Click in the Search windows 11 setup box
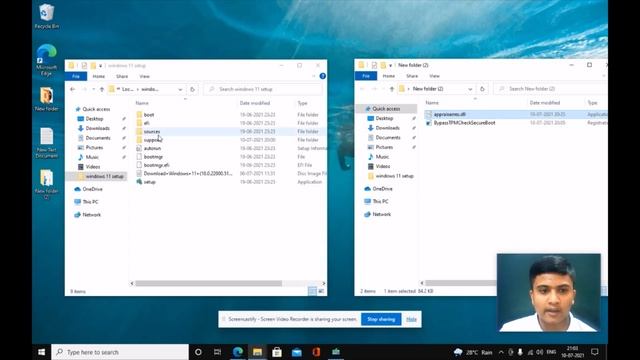 tap(264, 89)
